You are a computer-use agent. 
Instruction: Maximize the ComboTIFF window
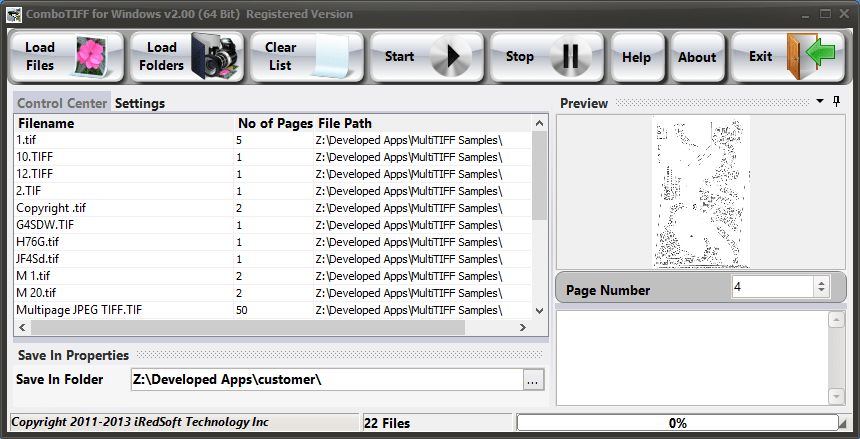[x=825, y=14]
